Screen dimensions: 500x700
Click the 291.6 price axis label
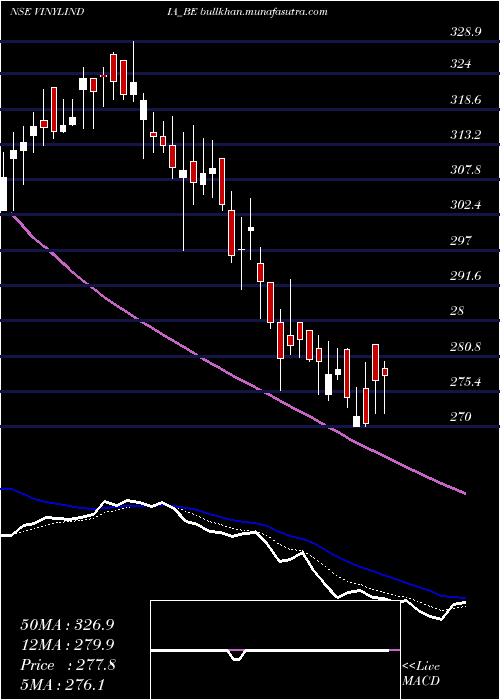tap(466, 276)
